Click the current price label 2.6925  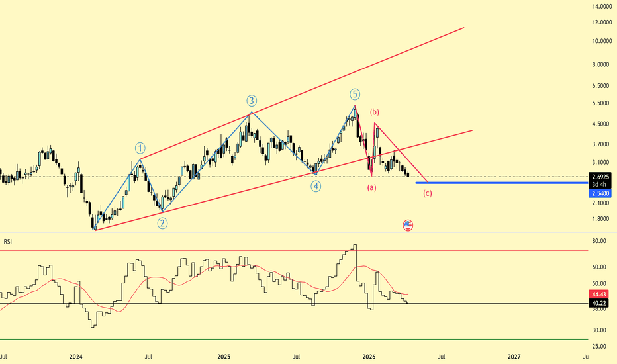pyautogui.click(x=600, y=177)
